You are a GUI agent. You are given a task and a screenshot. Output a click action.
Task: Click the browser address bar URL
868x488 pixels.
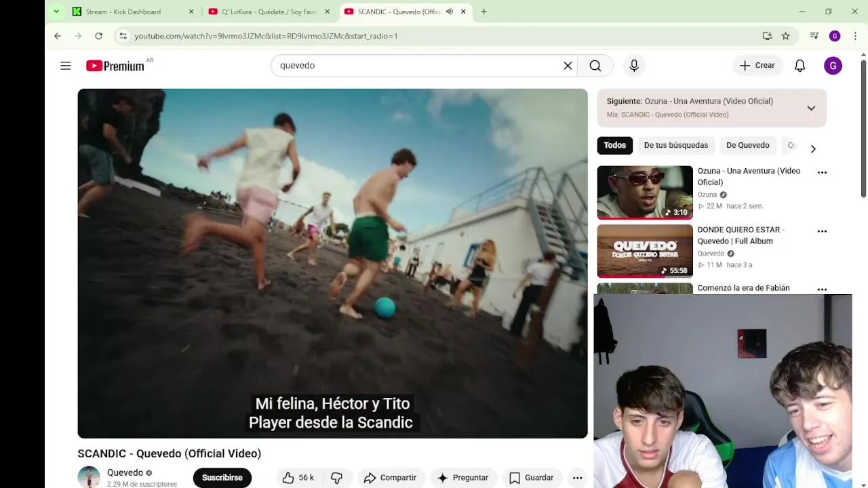pyautogui.click(x=266, y=36)
